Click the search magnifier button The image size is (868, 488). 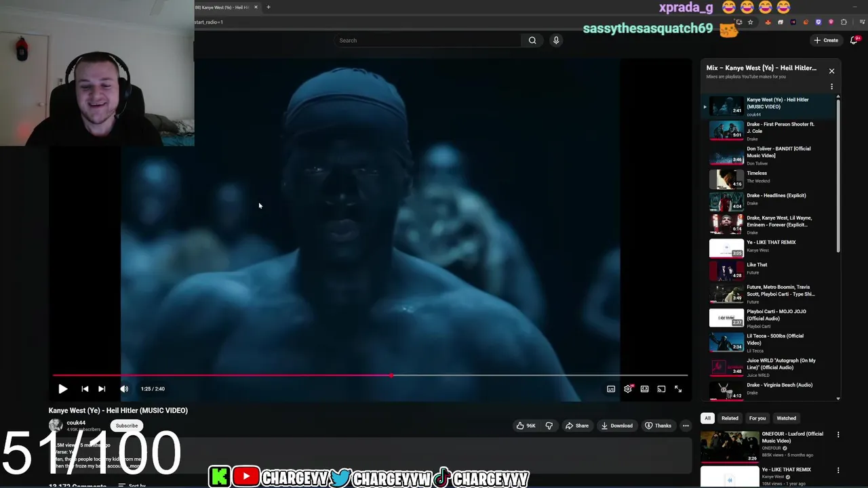pos(532,41)
